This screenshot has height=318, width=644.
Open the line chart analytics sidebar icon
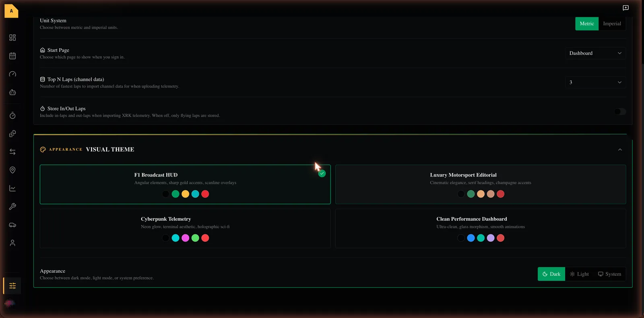pos(12,188)
